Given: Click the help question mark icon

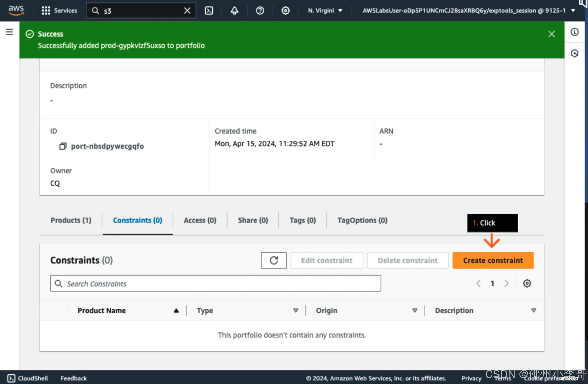Looking at the screenshot, I should coord(260,10).
